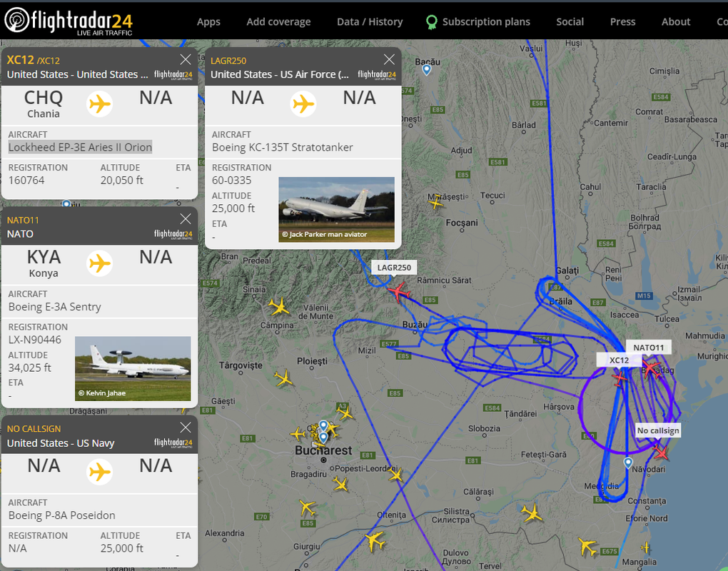The height and width of the screenshot is (571, 728).
Task: Select the red No callsign aircraft icon
Action: pos(660,451)
